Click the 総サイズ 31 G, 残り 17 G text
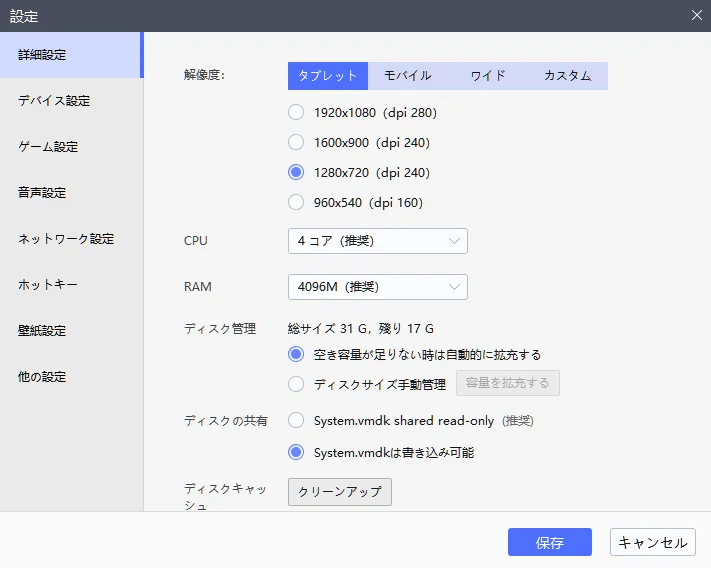The height and width of the screenshot is (568, 711). click(360, 328)
